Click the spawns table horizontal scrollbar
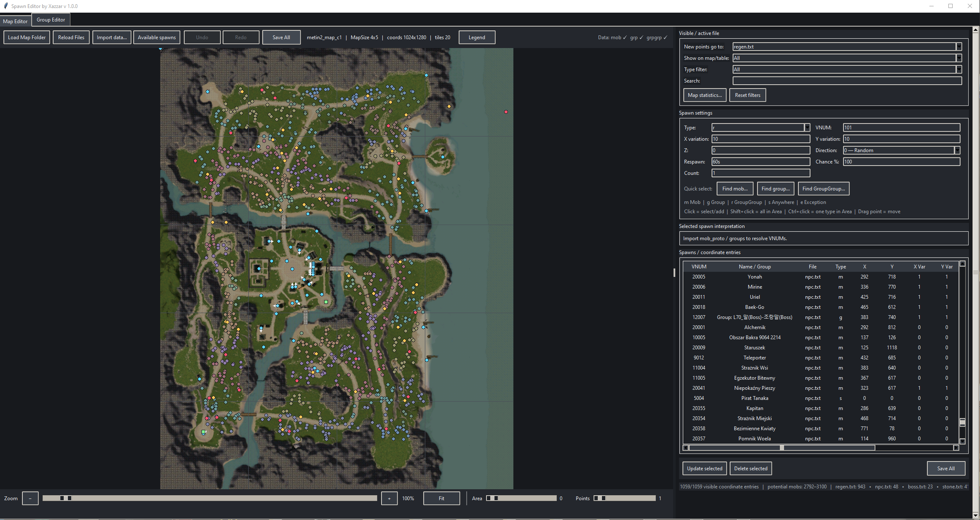This screenshot has width=980, height=520. point(782,448)
